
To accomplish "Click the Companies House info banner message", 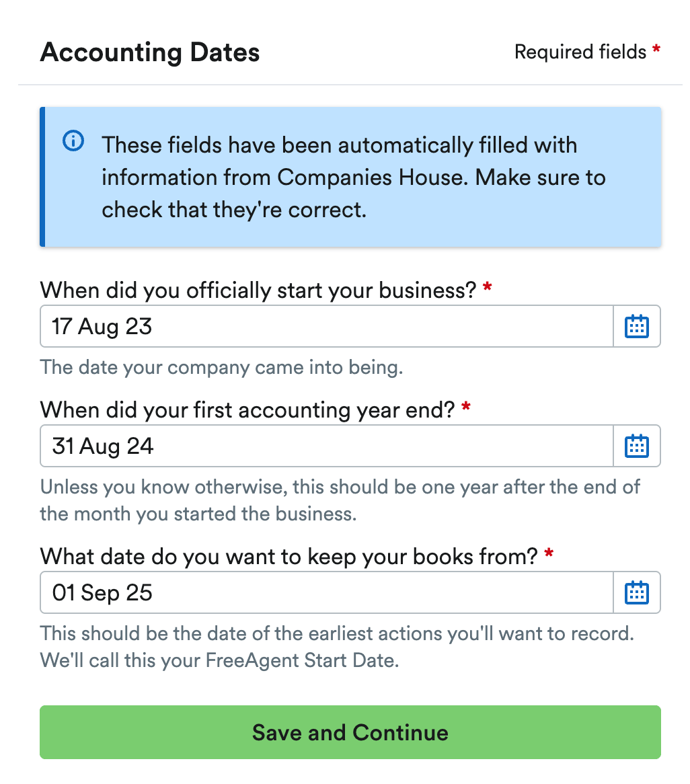I will pos(353,178).
